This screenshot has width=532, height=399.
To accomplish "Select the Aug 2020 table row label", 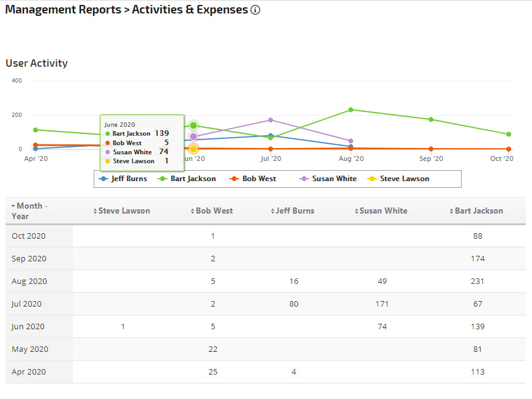I will [x=29, y=282].
